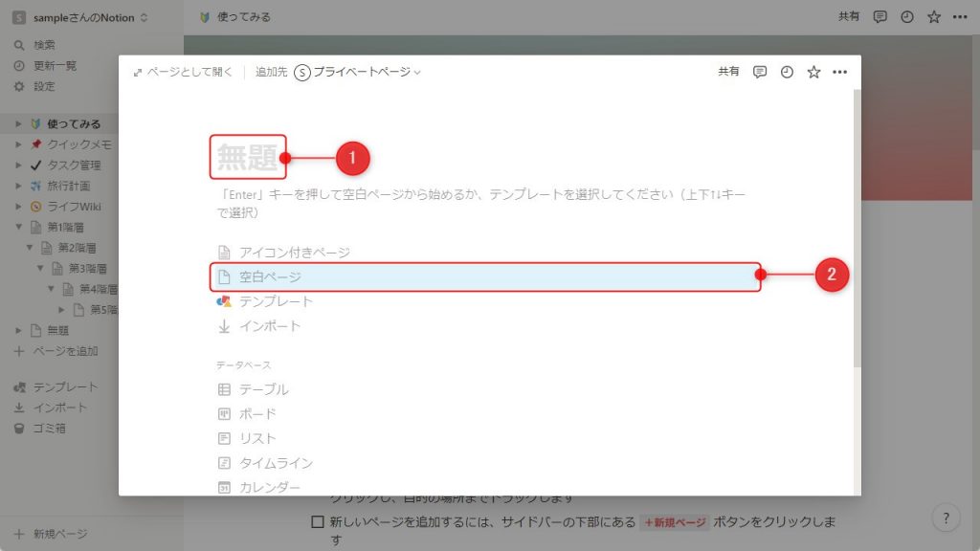Click star icon in background top bar
The width and height of the screenshot is (980, 551).
point(934,17)
